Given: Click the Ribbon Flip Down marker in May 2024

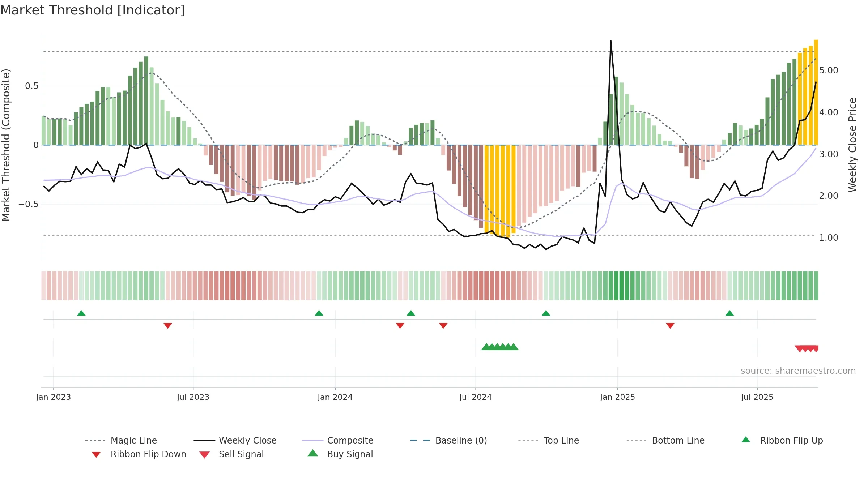Looking at the screenshot, I should coord(443,326).
